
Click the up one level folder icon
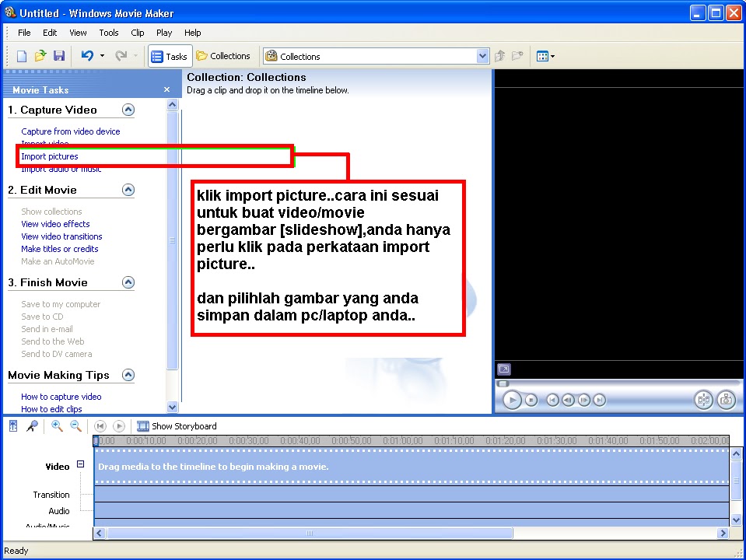click(499, 56)
